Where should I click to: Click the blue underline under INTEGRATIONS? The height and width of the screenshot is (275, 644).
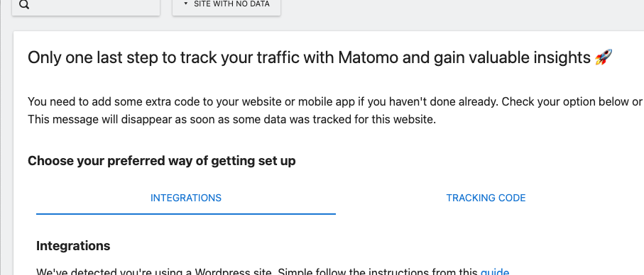point(185,213)
